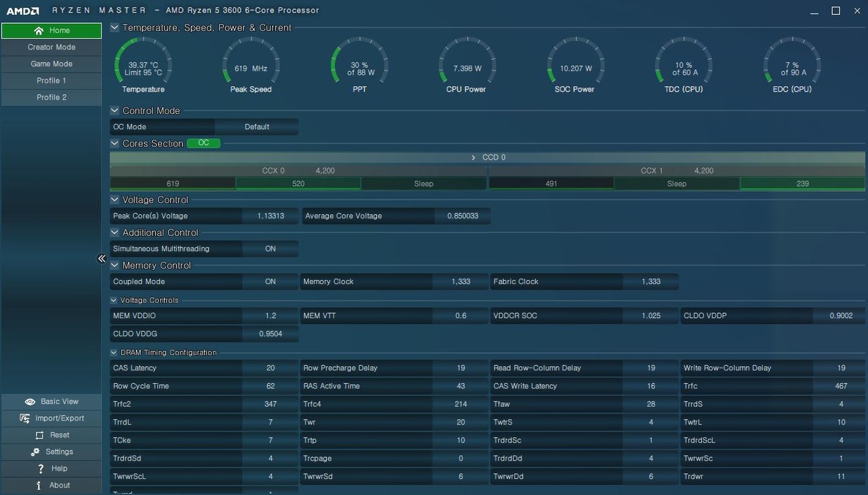Click the Import/Export icon
868x495 pixels.
click(x=25, y=418)
